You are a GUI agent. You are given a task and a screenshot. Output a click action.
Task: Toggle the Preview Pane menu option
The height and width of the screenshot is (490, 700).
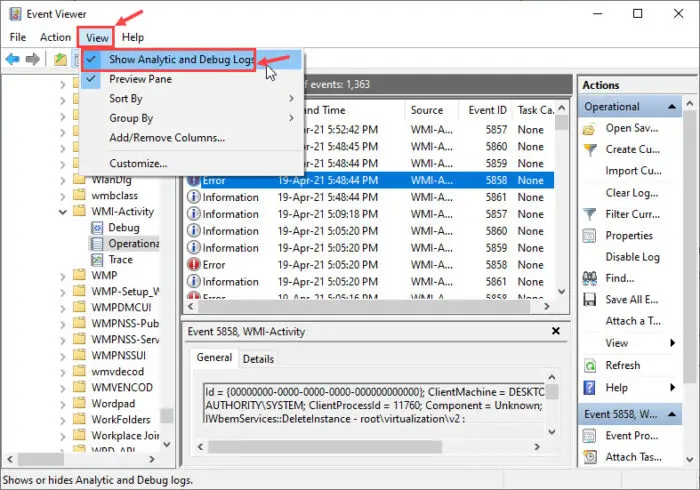(x=192, y=79)
